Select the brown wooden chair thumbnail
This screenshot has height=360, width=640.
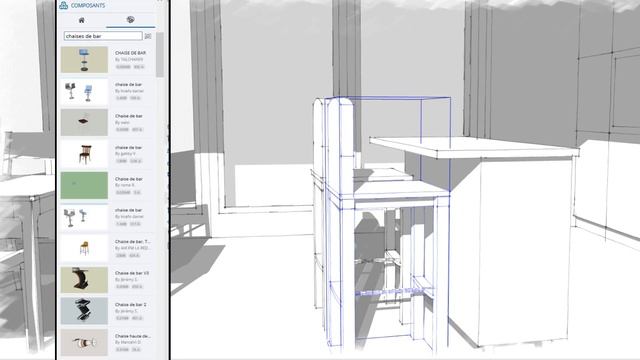tap(84, 154)
